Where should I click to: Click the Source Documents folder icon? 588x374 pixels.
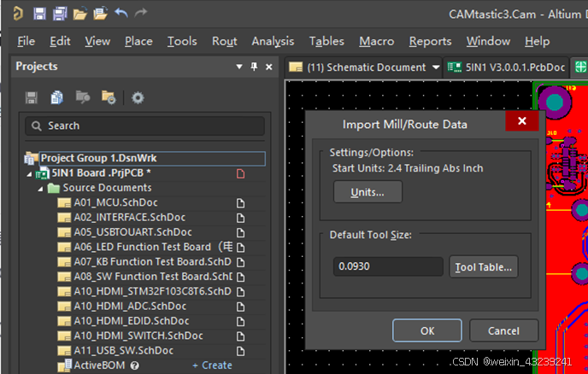(54, 188)
